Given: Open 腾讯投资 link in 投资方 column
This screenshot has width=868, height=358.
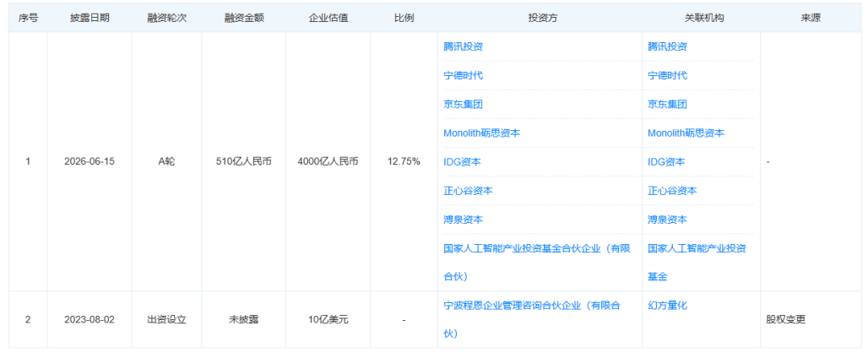Looking at the screenshot, I should [x=464, y=46].
